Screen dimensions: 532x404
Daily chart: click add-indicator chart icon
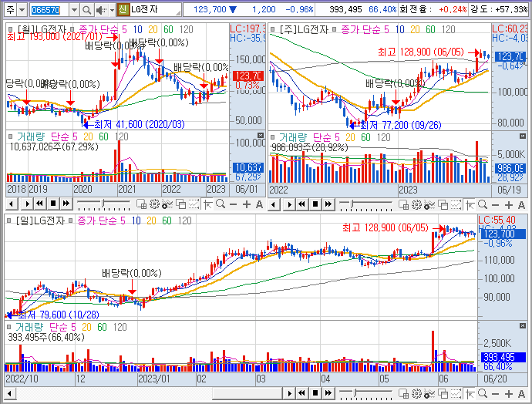pyautogui.click(x=429, y=394)
